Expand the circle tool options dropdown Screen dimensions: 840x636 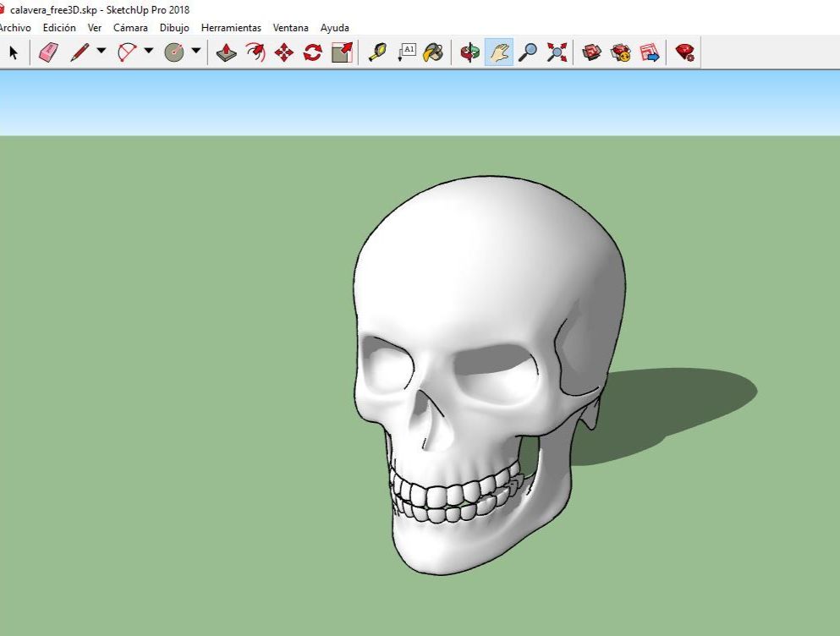coord(196,52)
